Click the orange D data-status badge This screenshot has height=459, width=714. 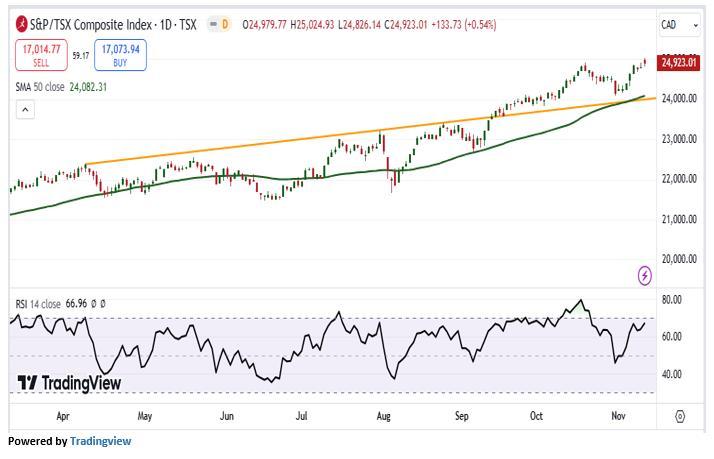click(x=224, y=23)
